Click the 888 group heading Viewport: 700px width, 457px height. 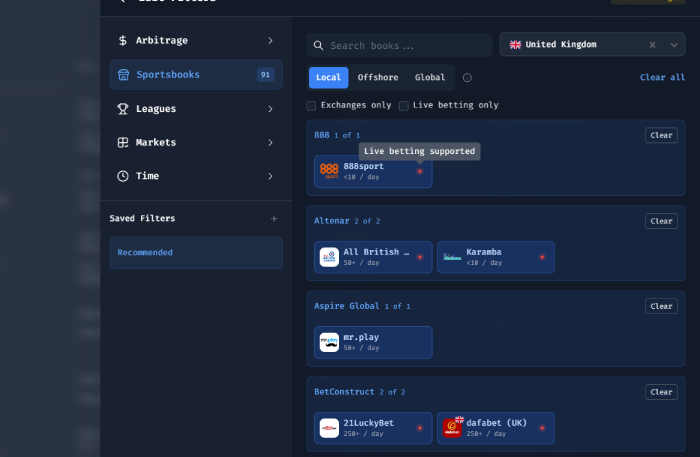321,135
